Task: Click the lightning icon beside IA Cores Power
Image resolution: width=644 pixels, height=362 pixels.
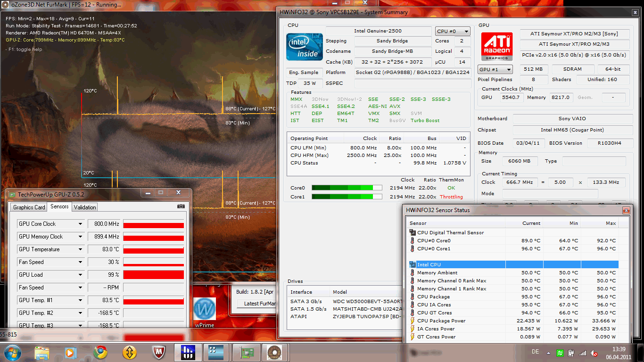Action: click(413, 329)
